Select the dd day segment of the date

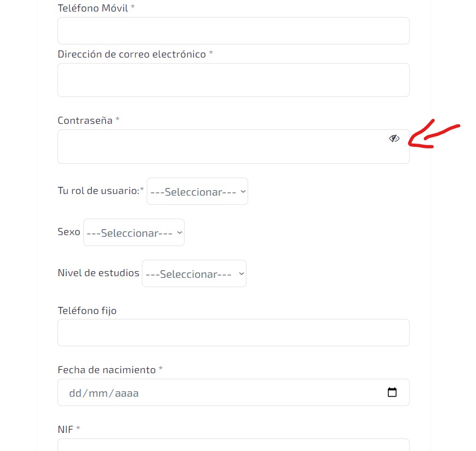tap(75, 393)
